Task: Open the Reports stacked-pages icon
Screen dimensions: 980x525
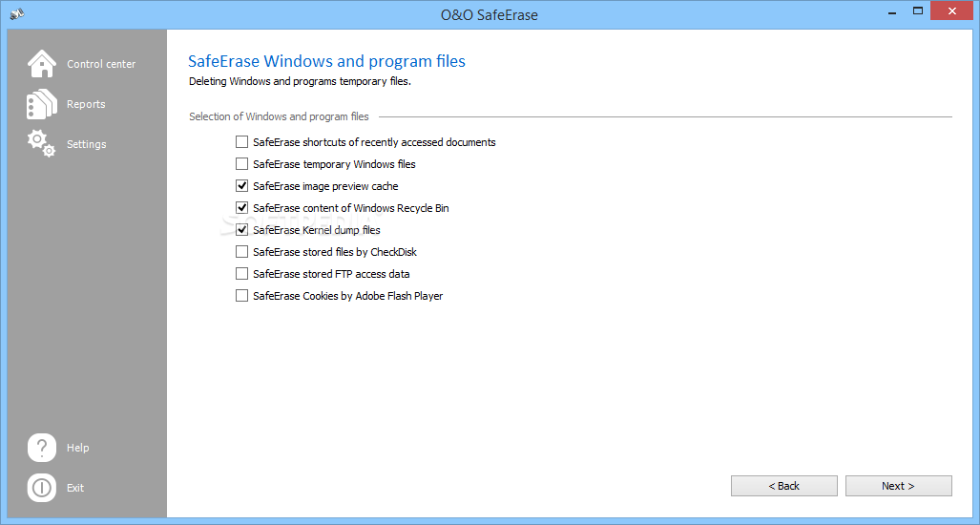Action: (42, 104)
